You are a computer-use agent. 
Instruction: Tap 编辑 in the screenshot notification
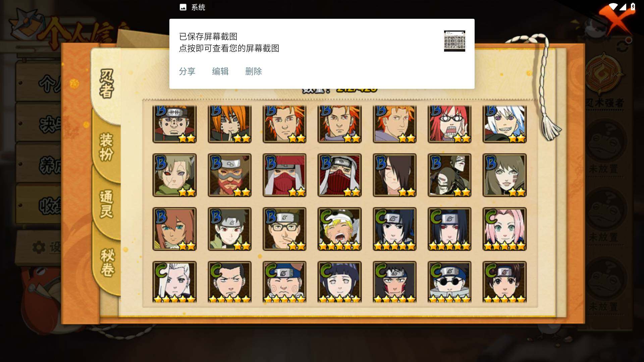[220, 71]
